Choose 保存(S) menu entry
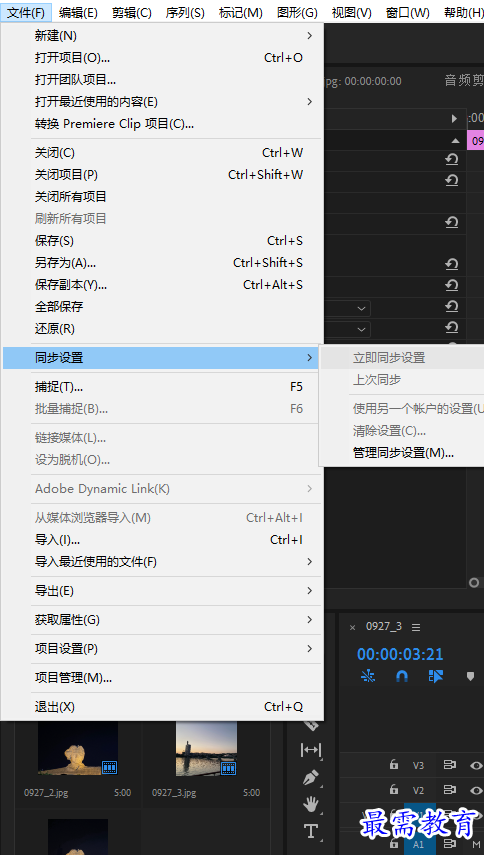484x855 pixels. click(x=161, y=240)
